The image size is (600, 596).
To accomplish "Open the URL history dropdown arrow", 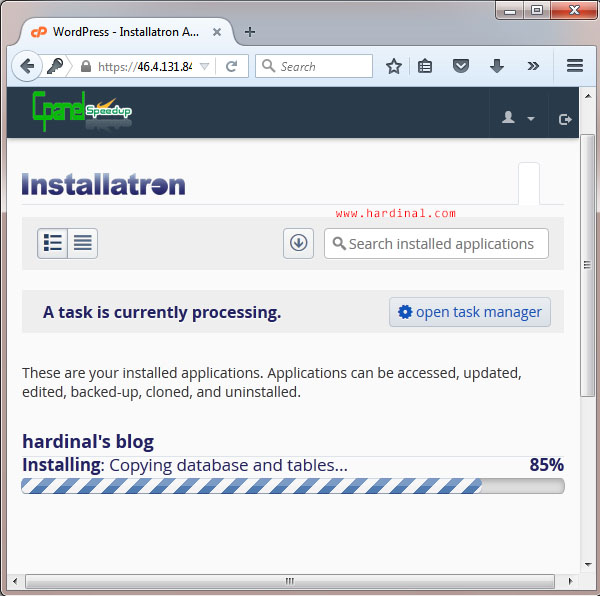I will point(205,67).
